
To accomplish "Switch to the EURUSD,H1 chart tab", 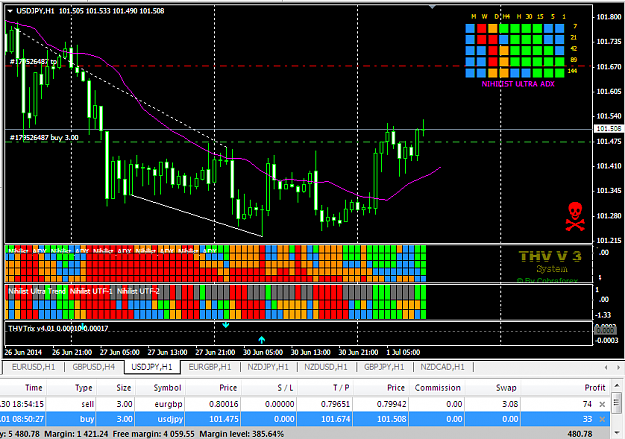I will click(33, 367).
